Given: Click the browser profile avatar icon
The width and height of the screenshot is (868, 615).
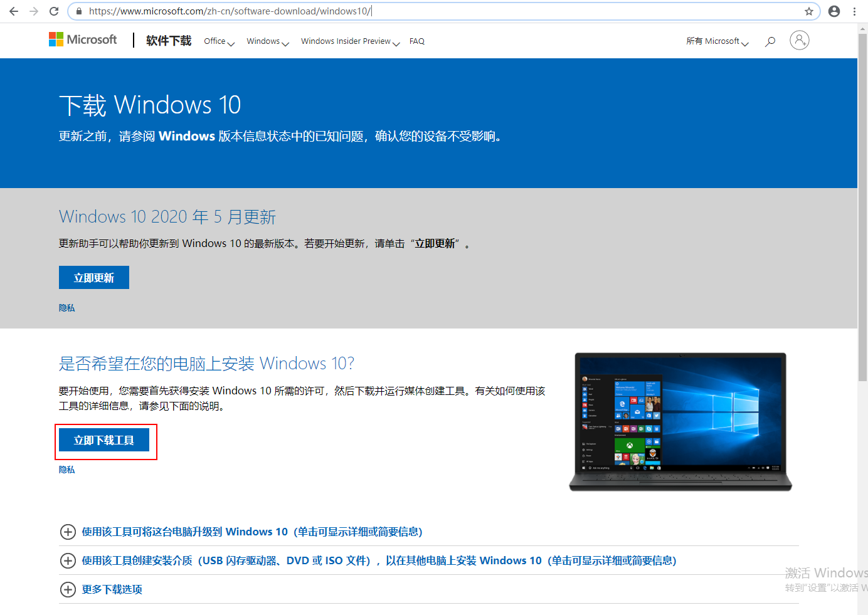Looking at the screenshot, I should tap(834, 11).
